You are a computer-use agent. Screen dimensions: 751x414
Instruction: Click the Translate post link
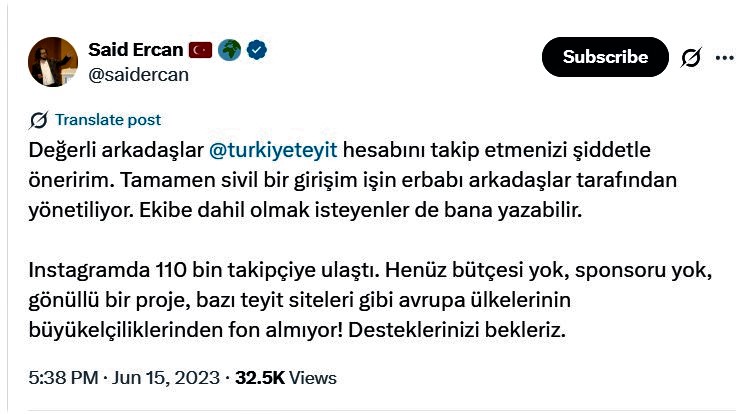tap(108, 120)
